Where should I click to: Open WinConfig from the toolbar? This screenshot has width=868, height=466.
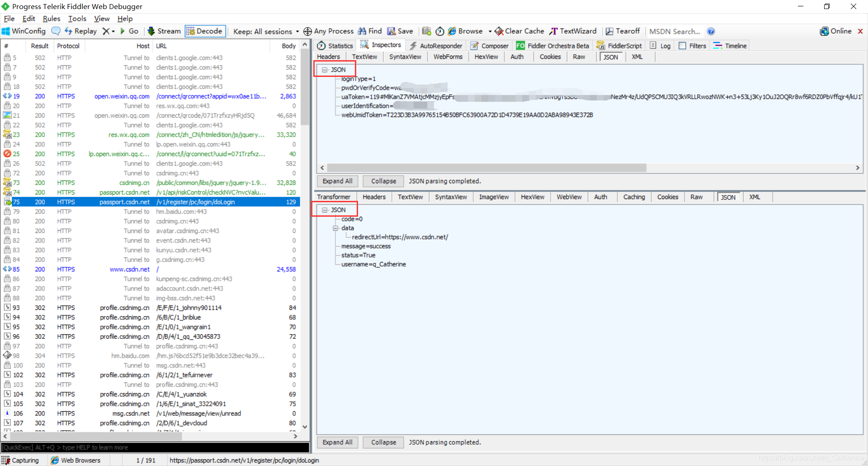click(24, 31)
